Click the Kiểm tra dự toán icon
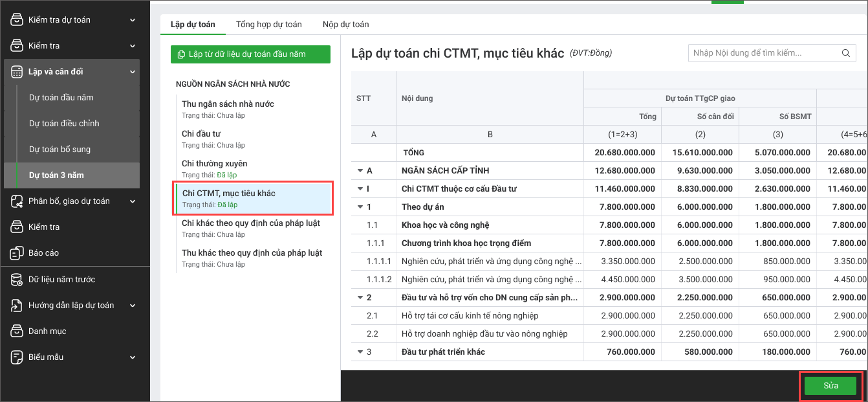The width and height of the screenshot is (868, 402). tap(17, 20)
